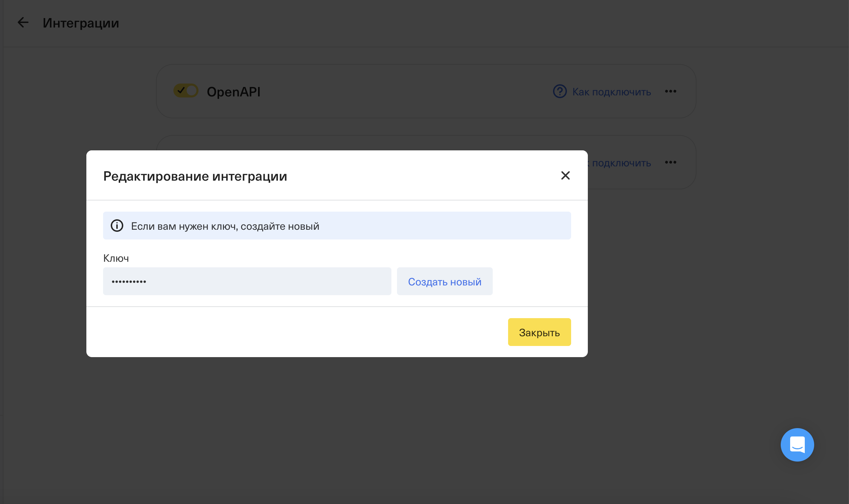Click the masked dots inside the key field
Image resolution: width=849 pixels, height=504 pixels.
(x=129, y=282)
